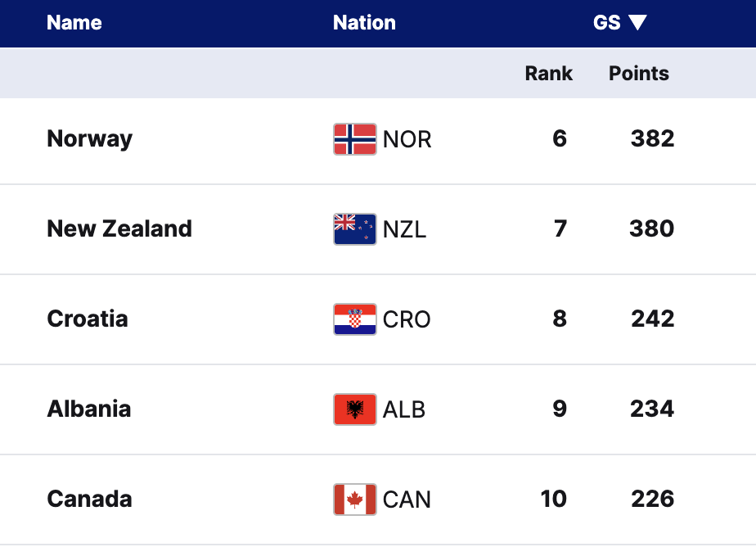Image resolution: width=756 pixels, height=547 pixels.
Task: Click Albania's 234 points value
Action: [652, 409]
